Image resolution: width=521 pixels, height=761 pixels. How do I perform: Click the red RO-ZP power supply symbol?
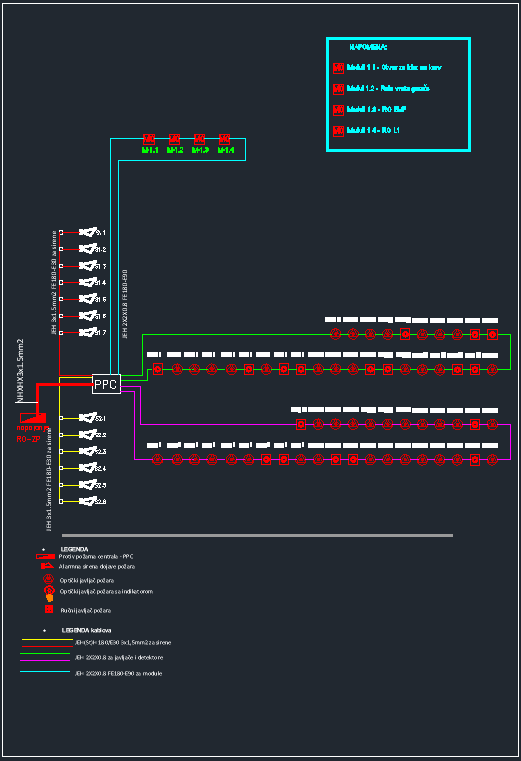tap(33, 417)
